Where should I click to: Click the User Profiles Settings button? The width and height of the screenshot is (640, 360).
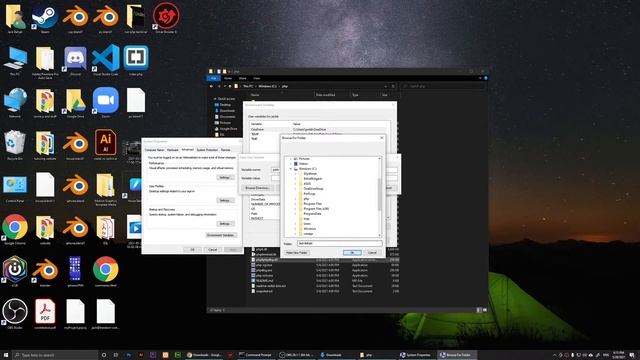pyautogui.click(x=225, y=200)
